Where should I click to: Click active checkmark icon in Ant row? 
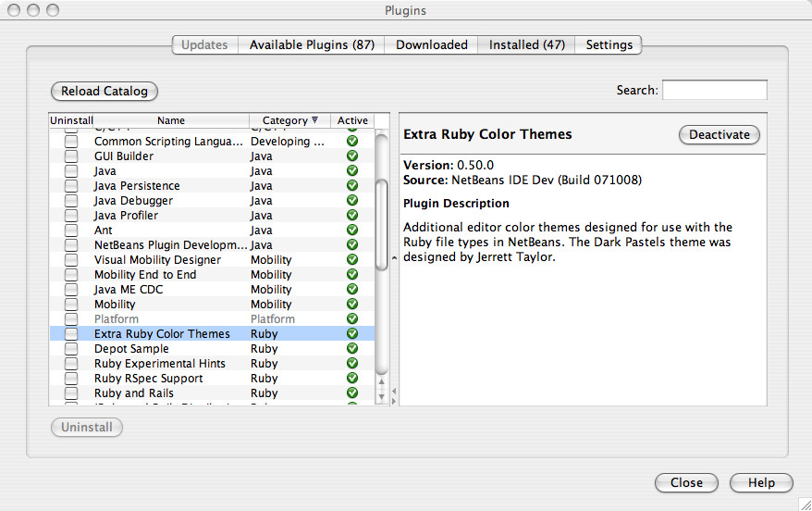coord(352,230)
